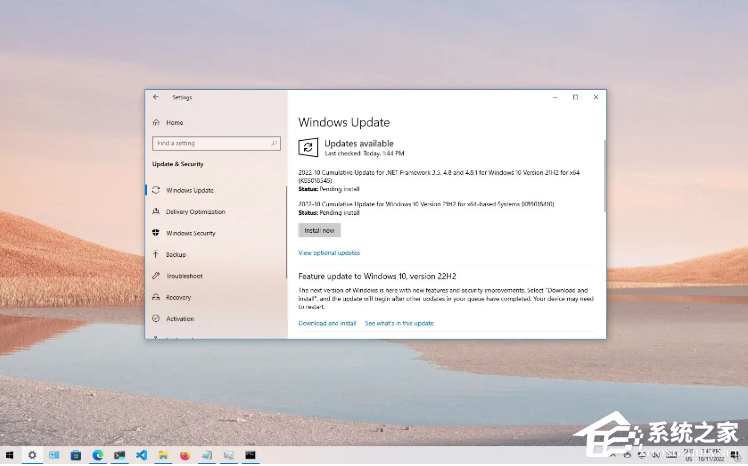Open Firefox from the taskbar
The width and height of the screenshot is (748, 466).
pos(185,455)
